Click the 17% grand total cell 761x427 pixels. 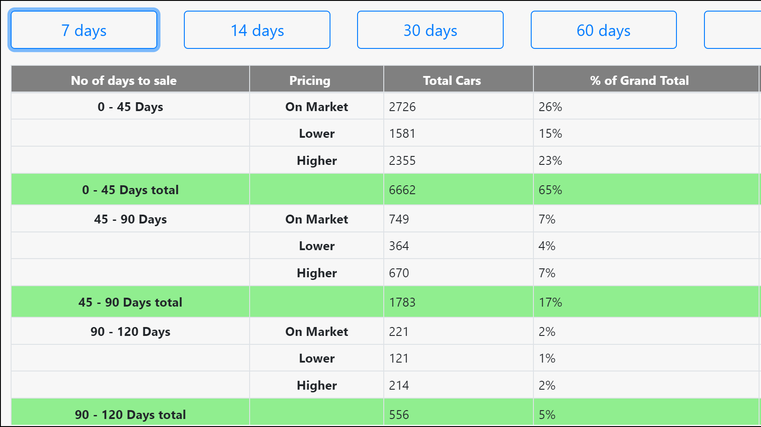(551, 301)
